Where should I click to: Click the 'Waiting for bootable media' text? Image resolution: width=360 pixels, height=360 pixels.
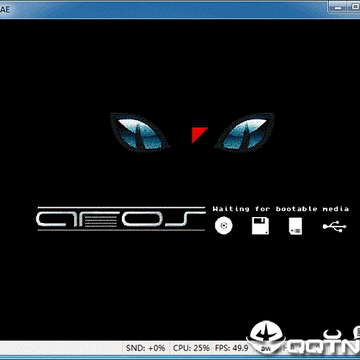[281, 209]
